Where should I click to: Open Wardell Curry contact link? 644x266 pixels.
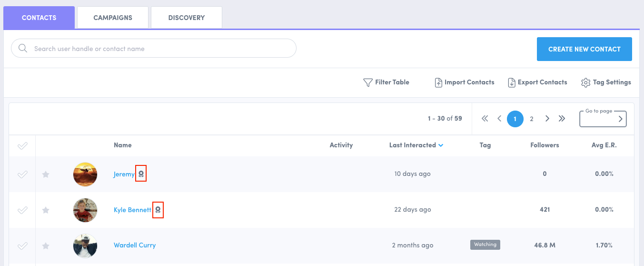[135, 246]
